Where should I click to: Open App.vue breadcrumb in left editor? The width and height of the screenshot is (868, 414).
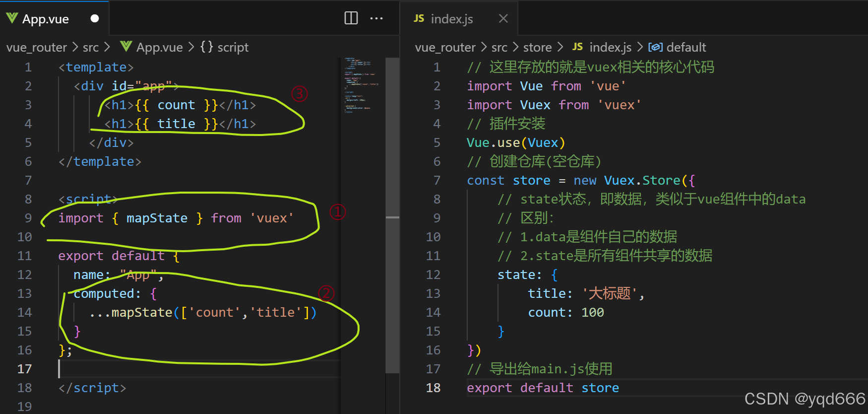(x=159, y=47)
